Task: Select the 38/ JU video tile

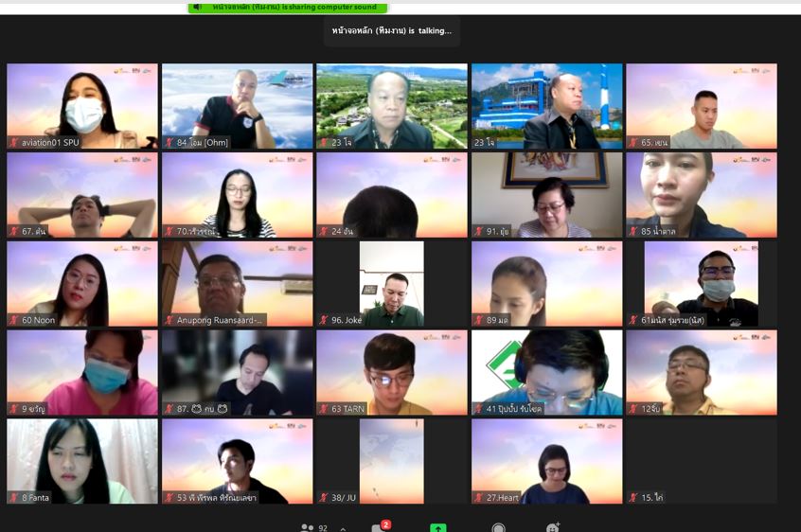Action: tap(391, 461)
